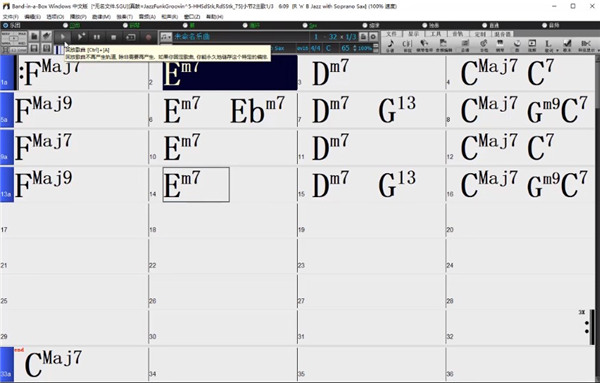Open the 音频编辑 audio edit icon
Viewport: 600px width, 383px height.
pyautogui.click(x=443, y=45)
